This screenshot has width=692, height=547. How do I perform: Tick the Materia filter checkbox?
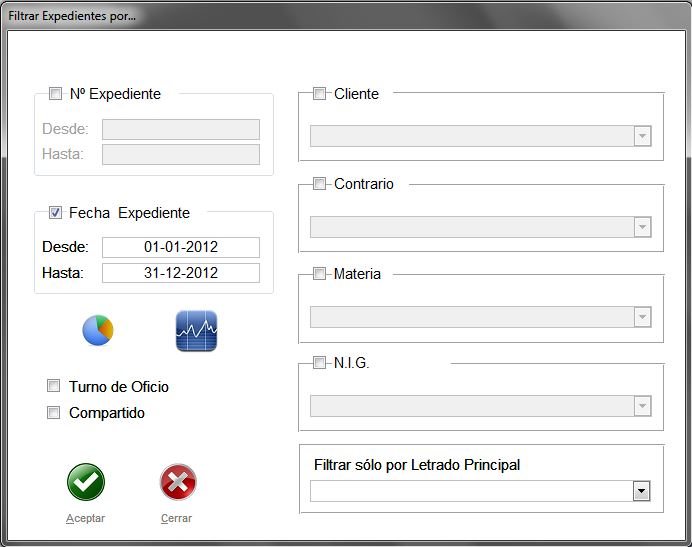pyautogui.click(x=320, y=274)
